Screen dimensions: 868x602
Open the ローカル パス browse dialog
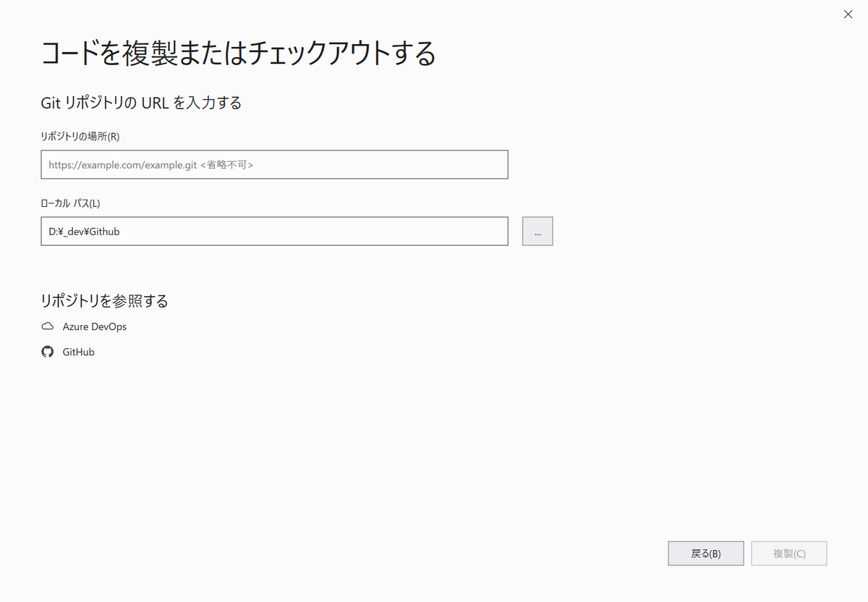(537, 231)
